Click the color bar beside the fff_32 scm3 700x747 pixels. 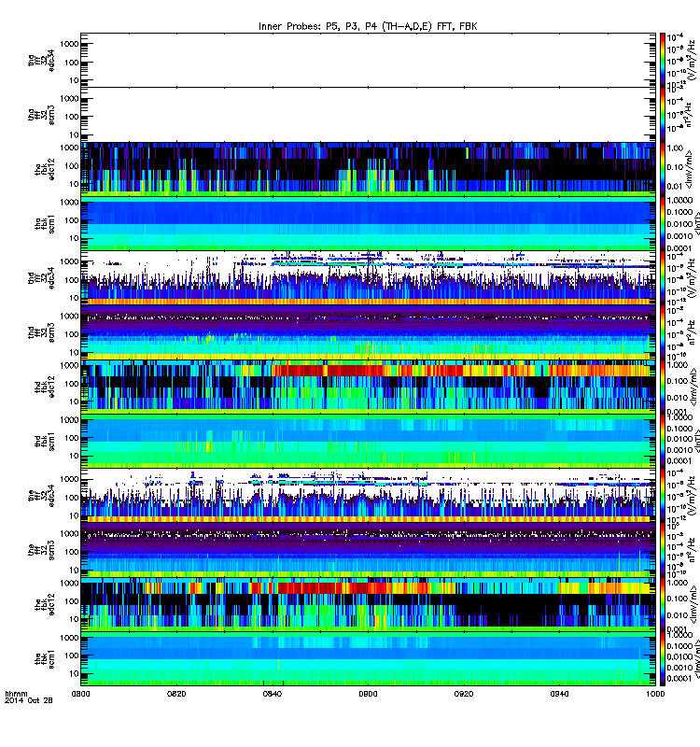point(663,549)
